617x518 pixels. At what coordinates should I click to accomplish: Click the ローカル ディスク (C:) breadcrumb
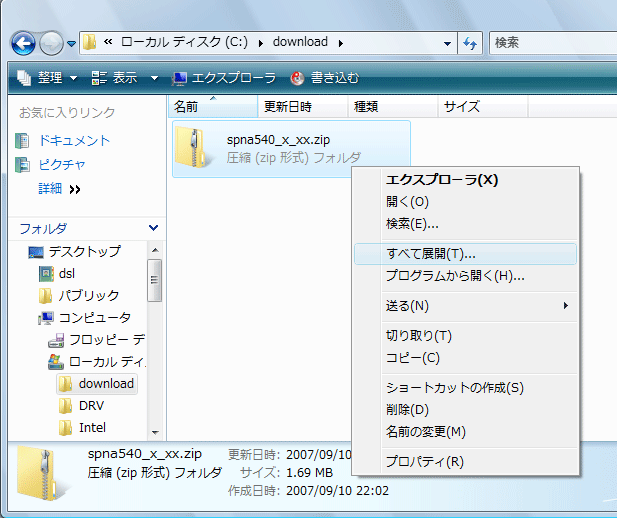point(184,42)
